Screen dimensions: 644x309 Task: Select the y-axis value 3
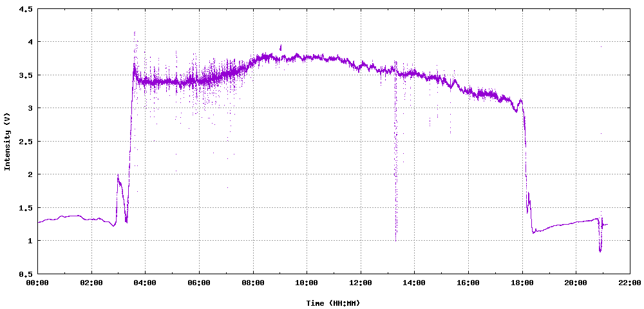point(30,108)
